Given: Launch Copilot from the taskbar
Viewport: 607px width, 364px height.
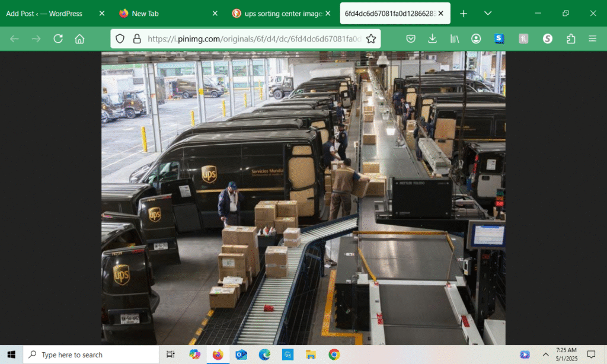Looking at the screenshot, I should click(194, 355).
